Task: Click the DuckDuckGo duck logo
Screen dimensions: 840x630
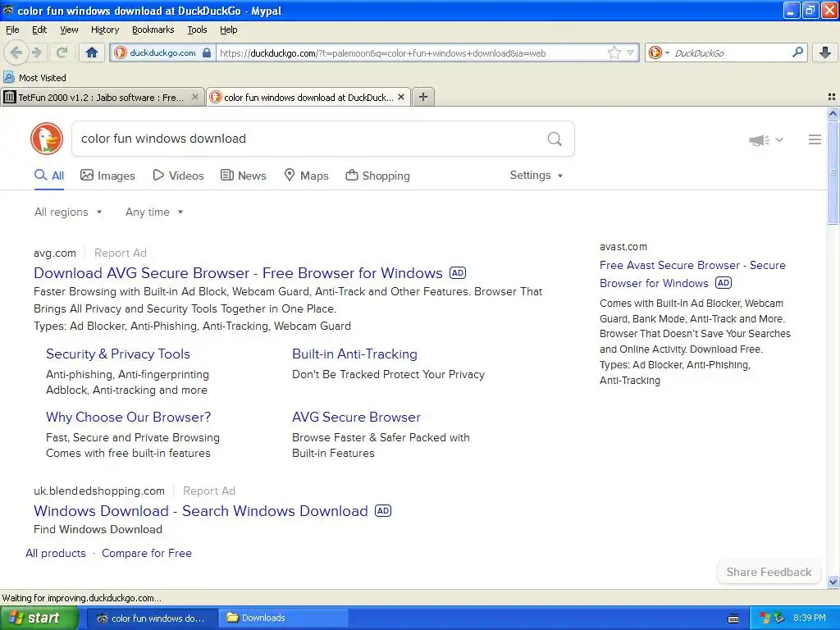Action: pos(47,139)
